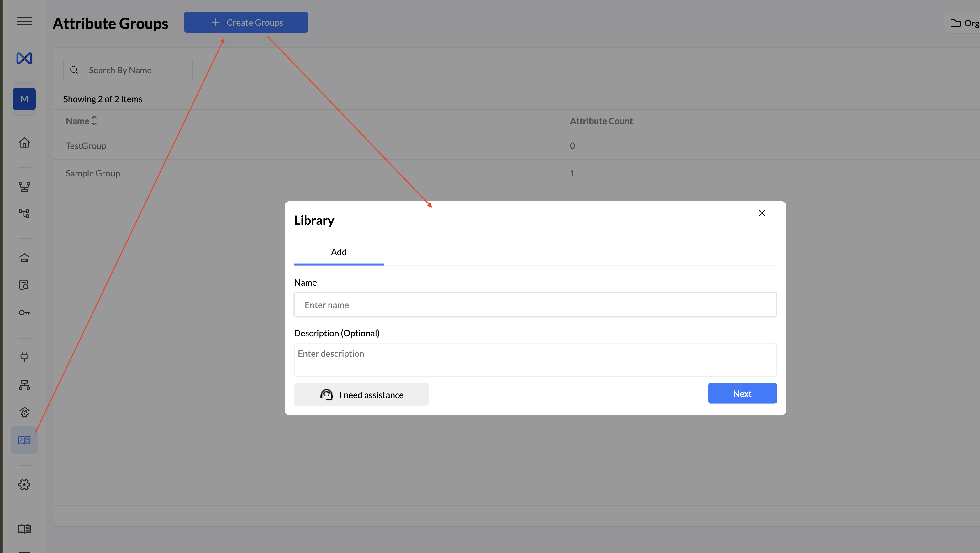The image size is (980, 553).
Task: Click the workflow branch sidebar icon
Action: click(24, 187)
